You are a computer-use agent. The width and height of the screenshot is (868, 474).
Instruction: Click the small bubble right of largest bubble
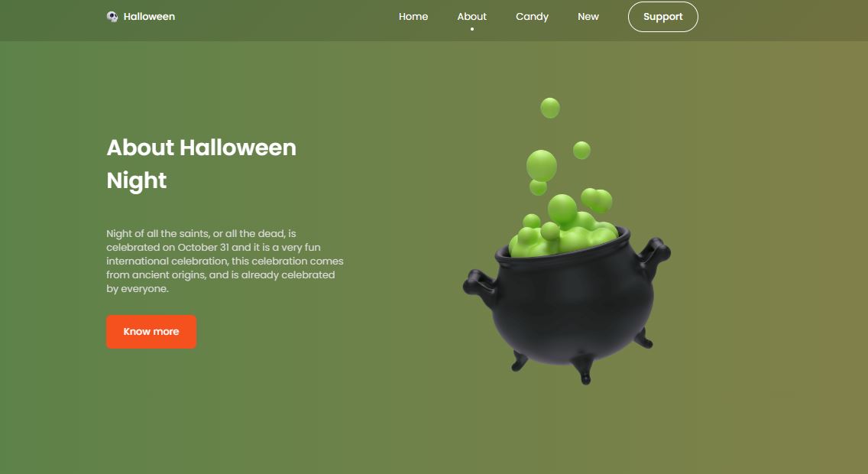(x=581, y=150)
